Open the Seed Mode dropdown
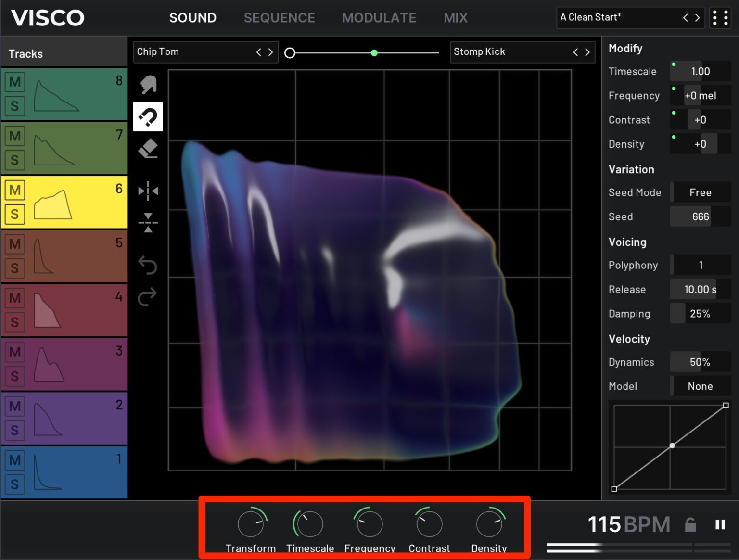Screen dimensions: 739x560 point(700,192)
